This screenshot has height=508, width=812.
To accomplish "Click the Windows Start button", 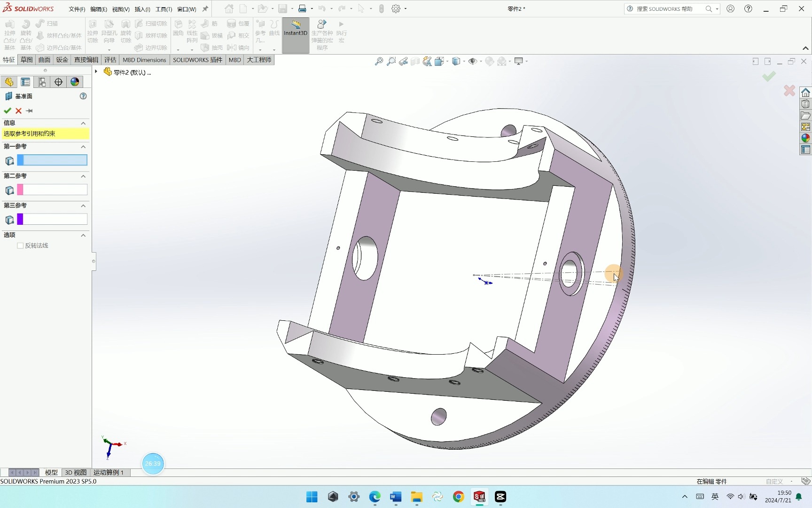I will (x=312, y=497).
